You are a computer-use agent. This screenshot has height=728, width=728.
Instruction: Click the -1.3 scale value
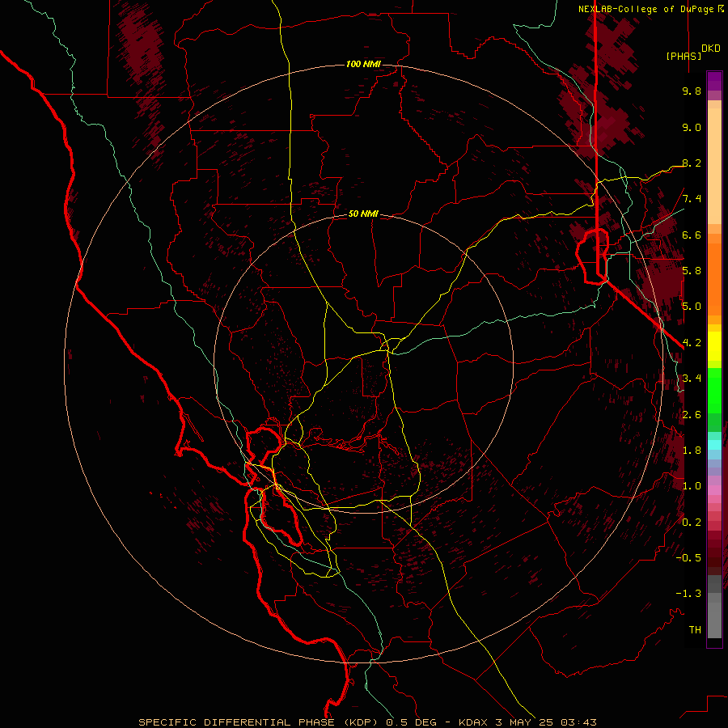pyautogui.click(x=688, y=594)
